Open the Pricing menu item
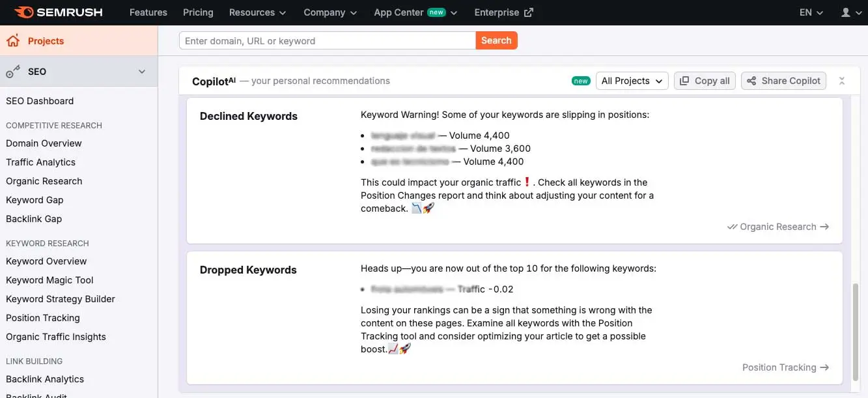 (x=198, y=12)
